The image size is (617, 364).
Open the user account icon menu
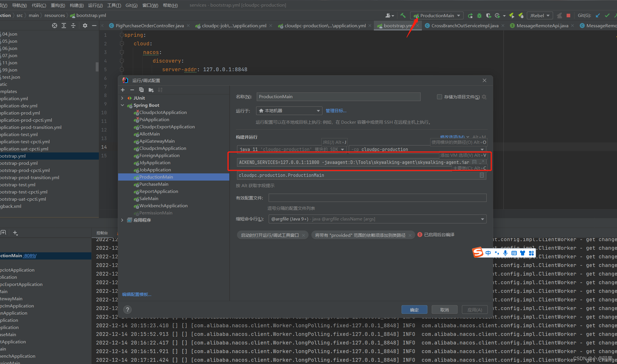pos(389,16)
